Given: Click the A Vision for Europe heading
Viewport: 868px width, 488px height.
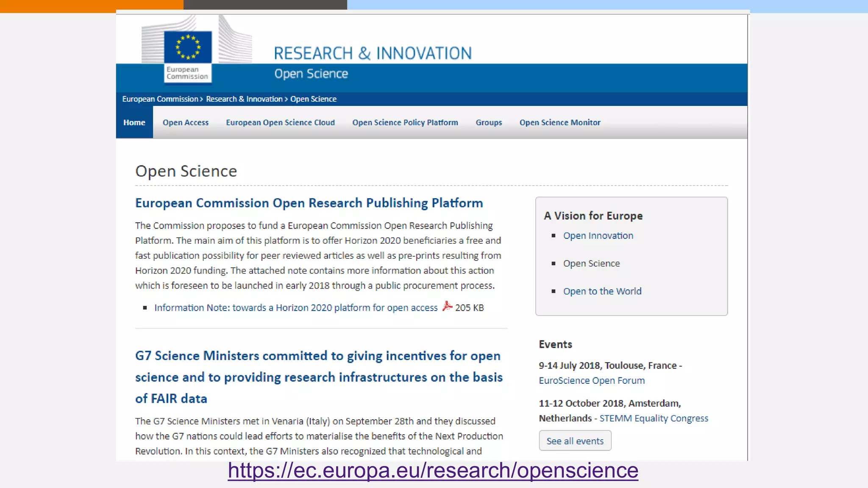Looking at the screenshot, I should tap(593, 216).
